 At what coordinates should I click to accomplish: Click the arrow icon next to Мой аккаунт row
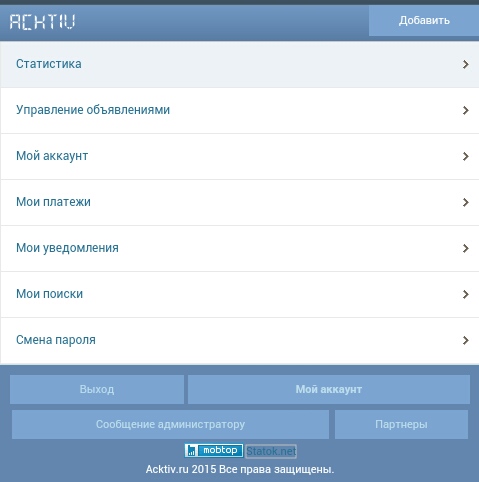click(x=466, y=156)
